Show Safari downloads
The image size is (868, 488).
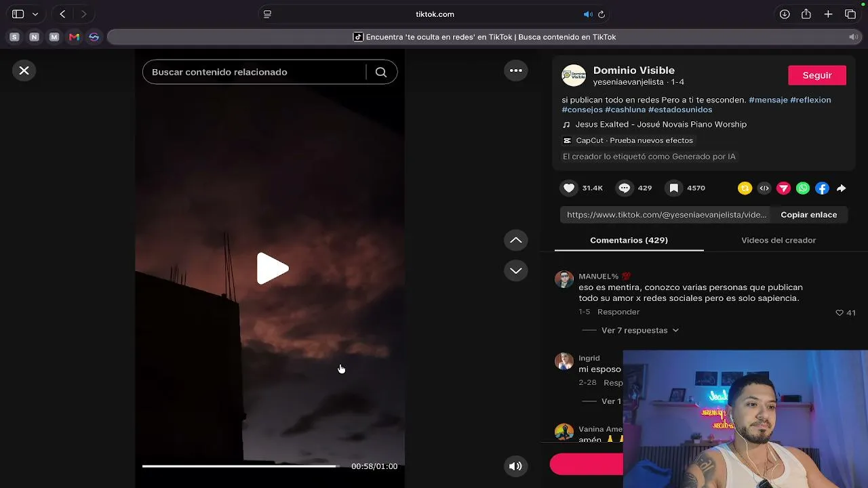pyautogui.click(x=785, y=14)
